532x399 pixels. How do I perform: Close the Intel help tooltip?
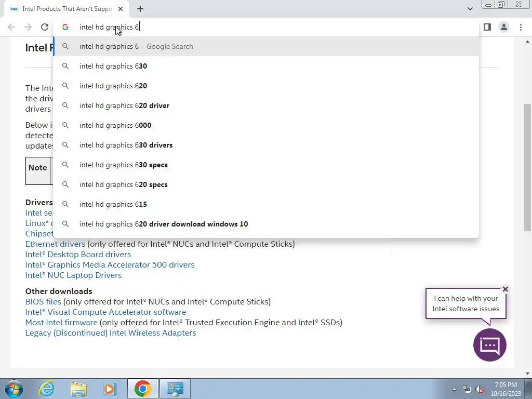(x=505, y=289)
